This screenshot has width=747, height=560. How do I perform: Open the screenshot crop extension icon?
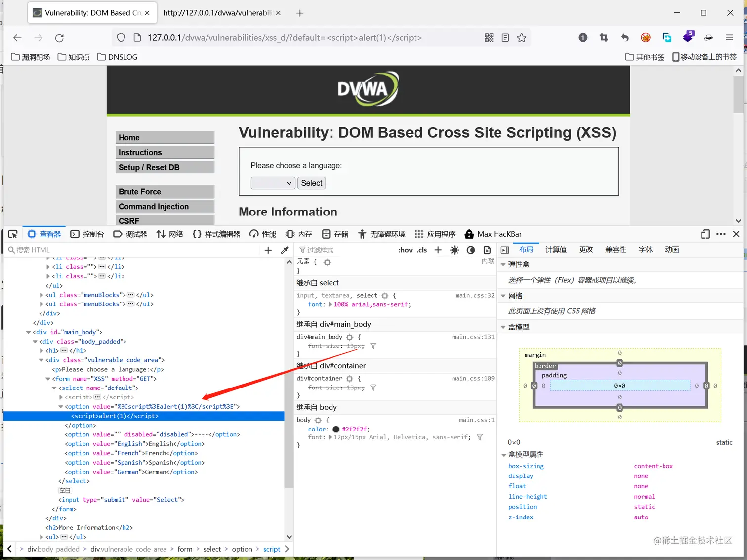click(604, 38)
